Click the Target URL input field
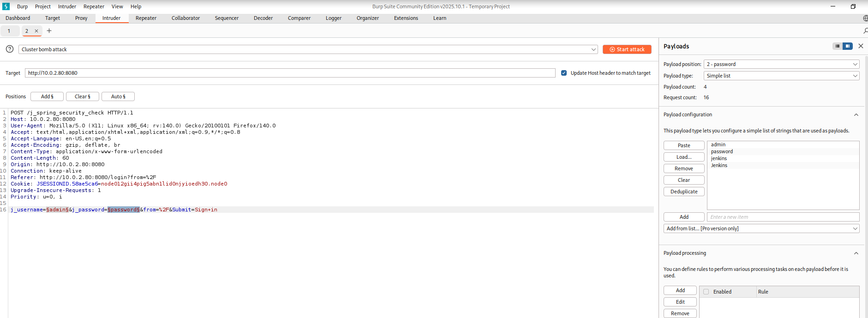Screen dimensions: 868x318 coord(290,73)
